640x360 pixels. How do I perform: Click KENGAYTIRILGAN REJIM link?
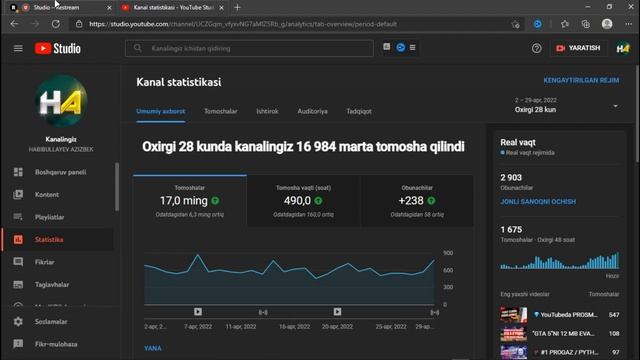[x=581, y=80]
